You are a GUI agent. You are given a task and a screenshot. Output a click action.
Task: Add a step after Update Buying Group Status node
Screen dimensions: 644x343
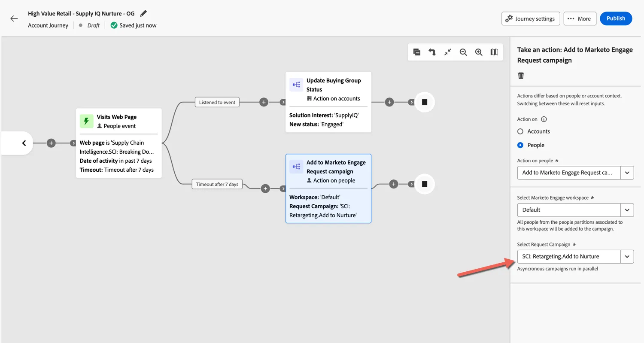[x=389, y=102]
